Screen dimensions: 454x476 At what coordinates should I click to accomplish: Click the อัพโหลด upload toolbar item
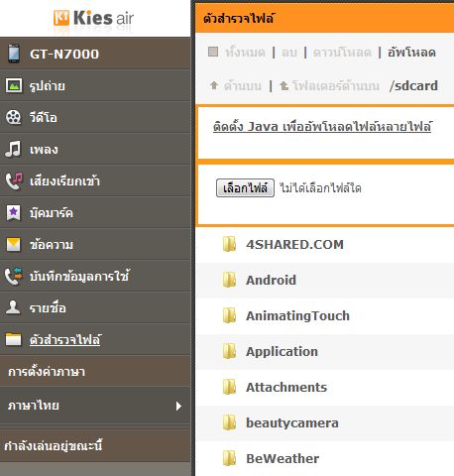coord(411,53)
